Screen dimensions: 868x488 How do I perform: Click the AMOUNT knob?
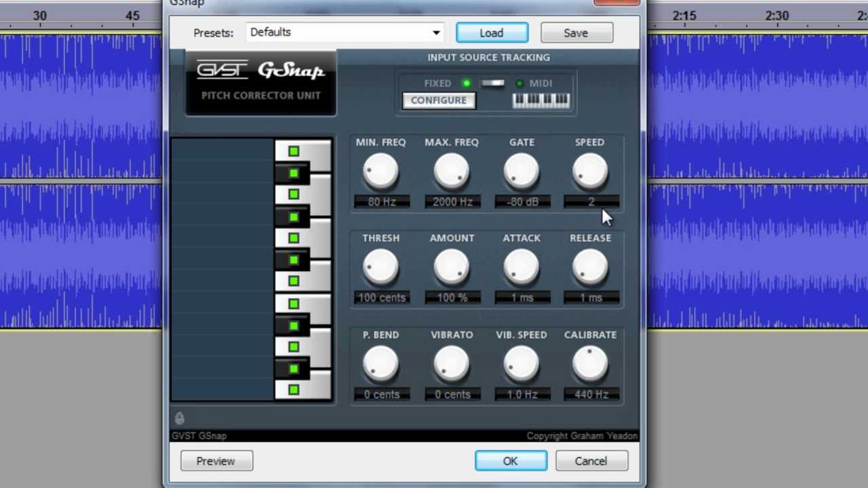(x=452, y=266)
